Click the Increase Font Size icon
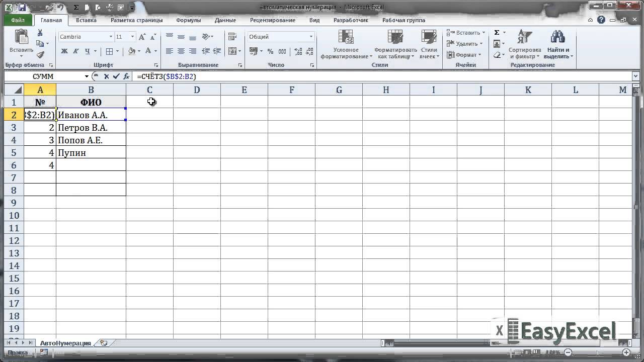The height and width of the screenshot is (362, 644). [x=142, y=37]
